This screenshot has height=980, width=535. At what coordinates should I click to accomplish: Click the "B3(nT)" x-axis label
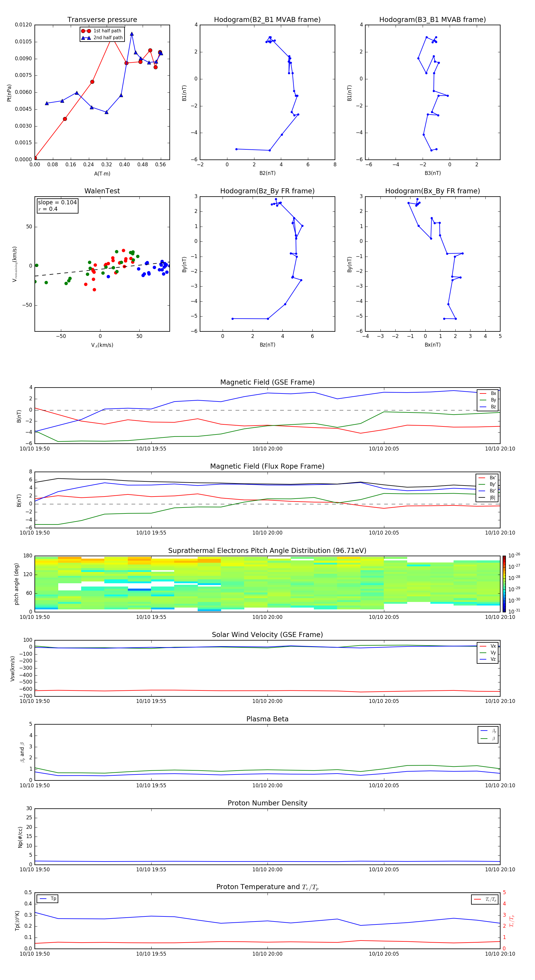coord(432,173)
